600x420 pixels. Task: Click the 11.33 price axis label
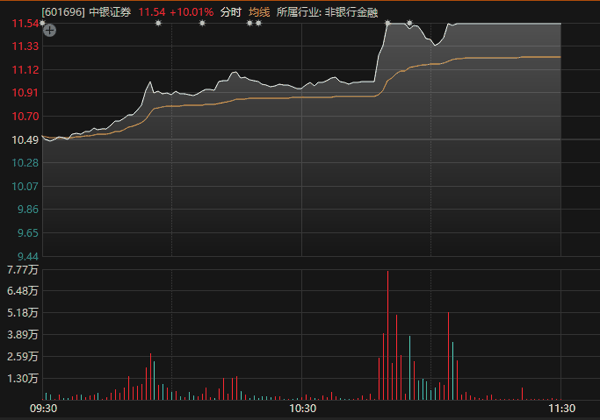coord(25,46)
